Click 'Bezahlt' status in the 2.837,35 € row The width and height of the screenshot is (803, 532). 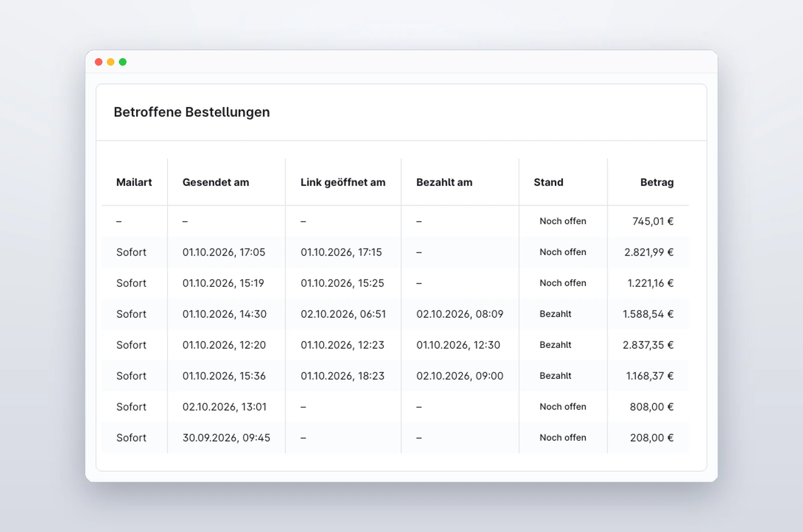556,345
